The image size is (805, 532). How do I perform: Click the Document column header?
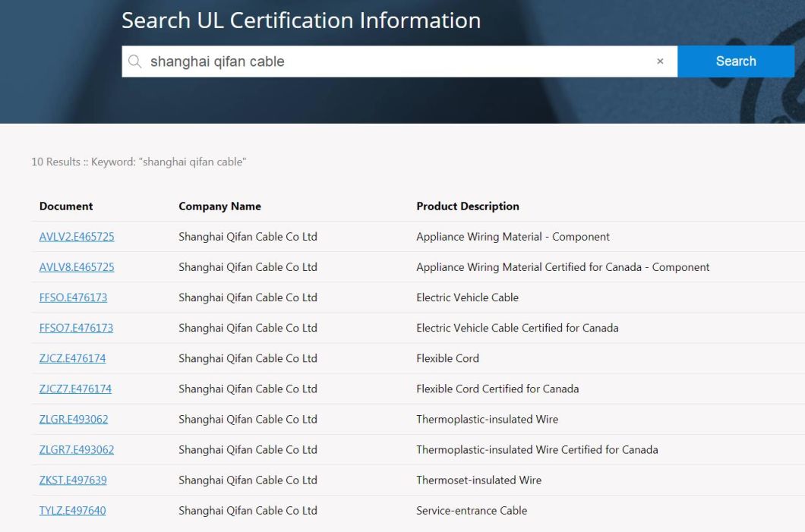pyautogui.click(x=66, y=206)
